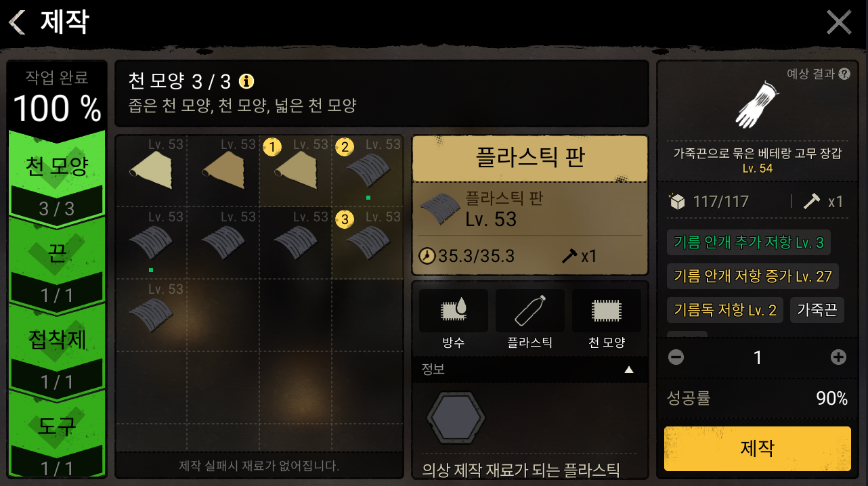
Task: Select the first light-colored cloth in the grid
Action: (x=150, y=171)
